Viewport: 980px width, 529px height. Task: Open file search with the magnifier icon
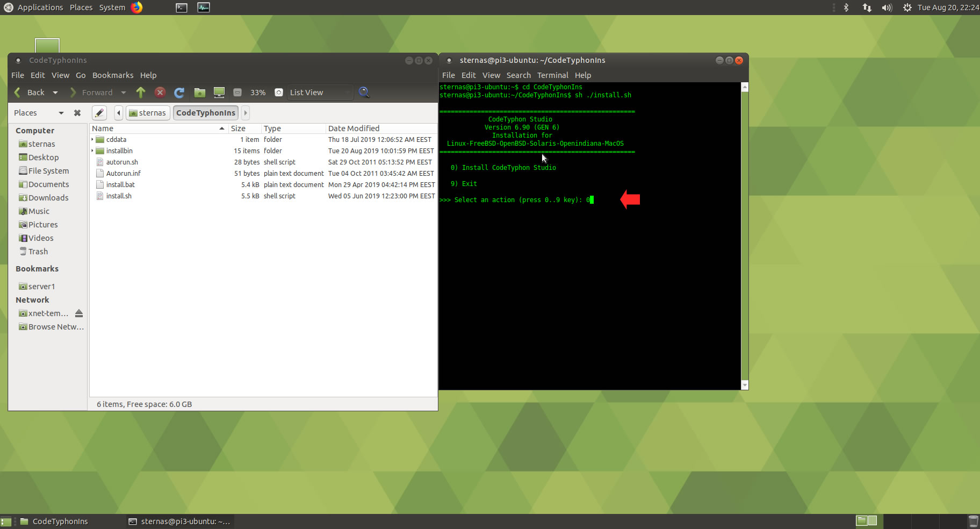pos(364,92)
